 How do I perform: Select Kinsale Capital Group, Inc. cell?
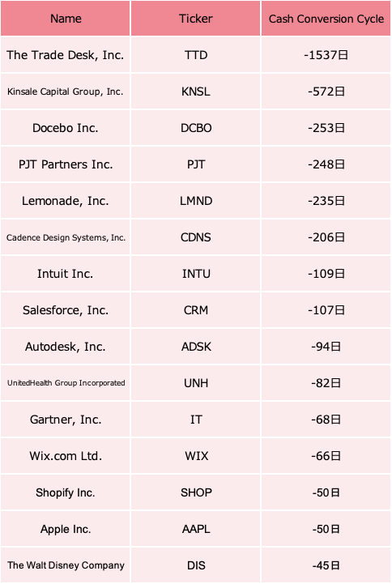point(65,92)
